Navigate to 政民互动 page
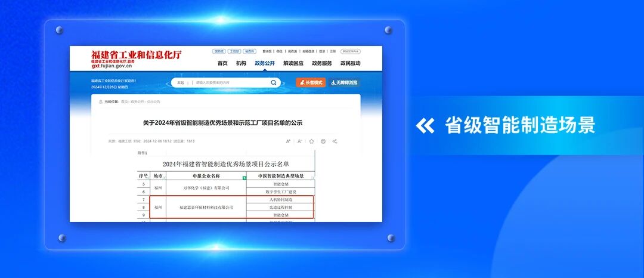644x278 pixels. (x=351, y=63)
